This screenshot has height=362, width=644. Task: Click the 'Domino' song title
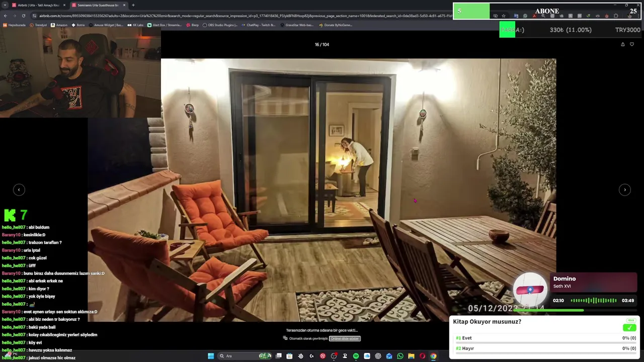pos(565,279)
